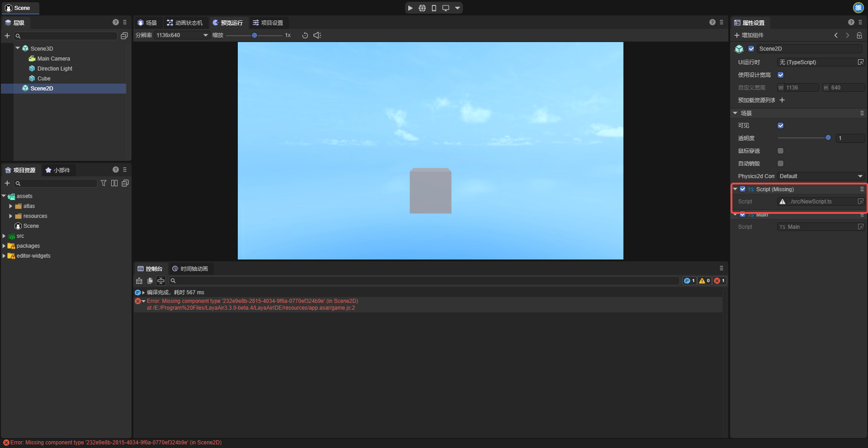
Task: Switch to the 时间轴动画 tab
Action: click(x=190, y=269)
